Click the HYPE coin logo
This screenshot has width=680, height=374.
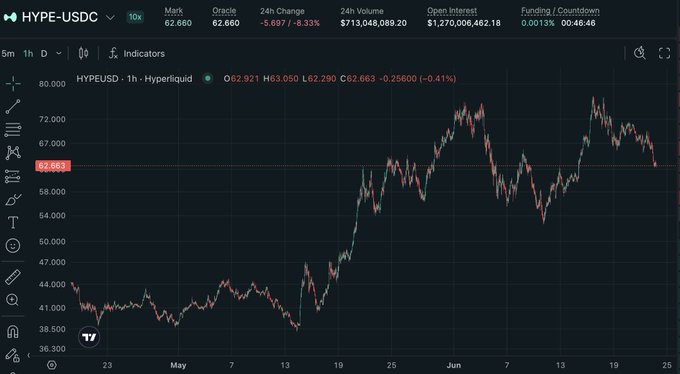[x=10, y=17]
